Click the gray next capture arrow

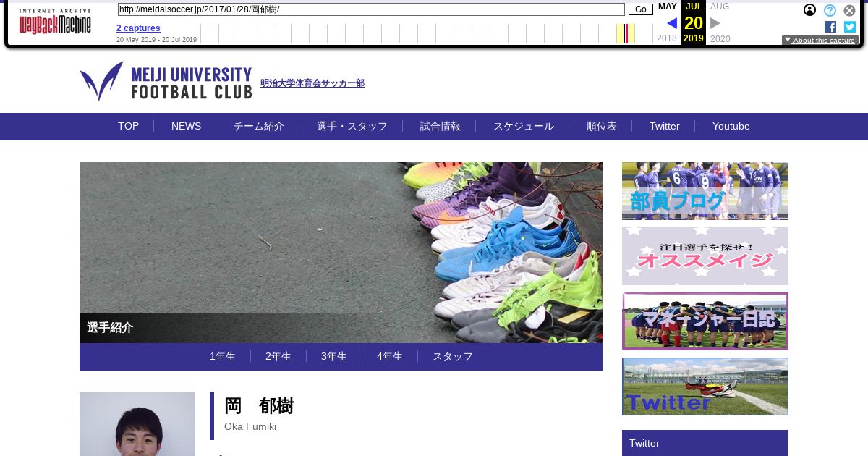[x=715, y=23]
